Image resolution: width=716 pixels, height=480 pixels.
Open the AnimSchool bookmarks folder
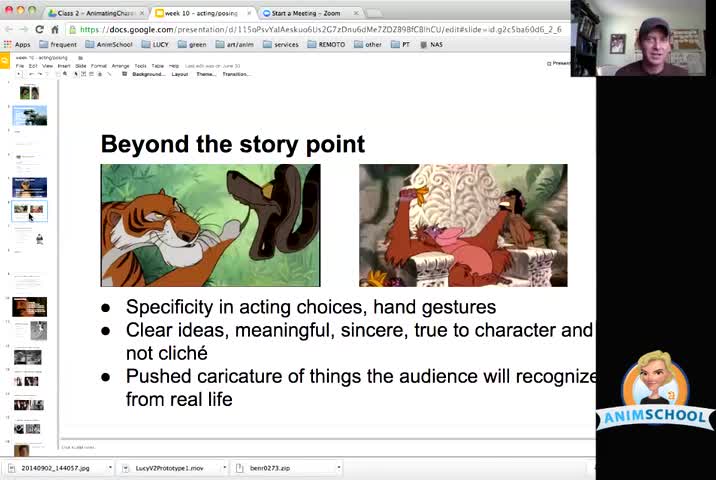tap(109, 44)
